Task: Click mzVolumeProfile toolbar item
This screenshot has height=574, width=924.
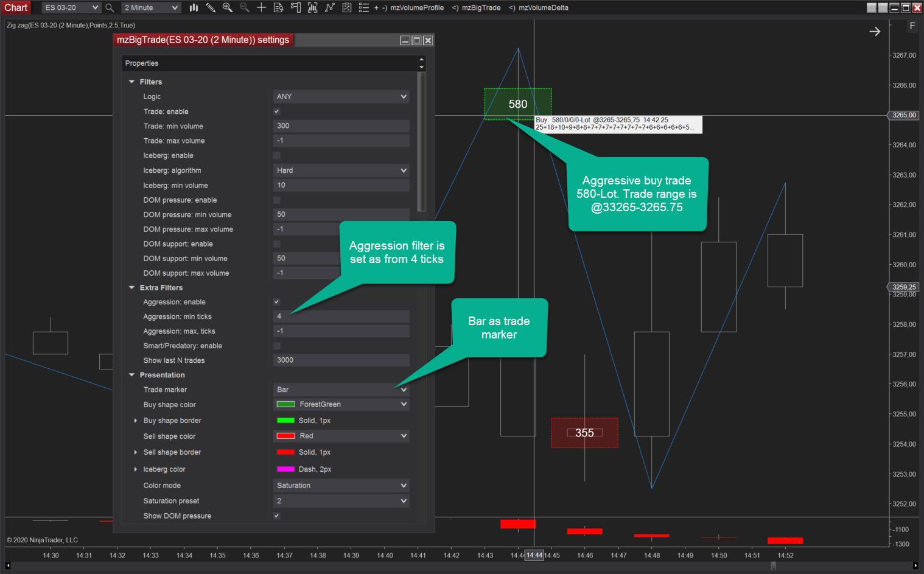Action: point(416,8)
